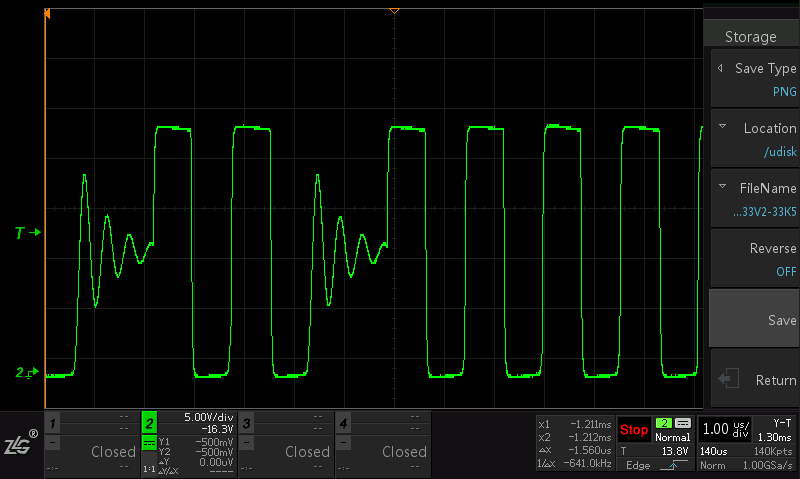Viewport: 800px width, 479px height.
Task: Click the trigger level 13.8V value
Action: [x=675, y=451]
